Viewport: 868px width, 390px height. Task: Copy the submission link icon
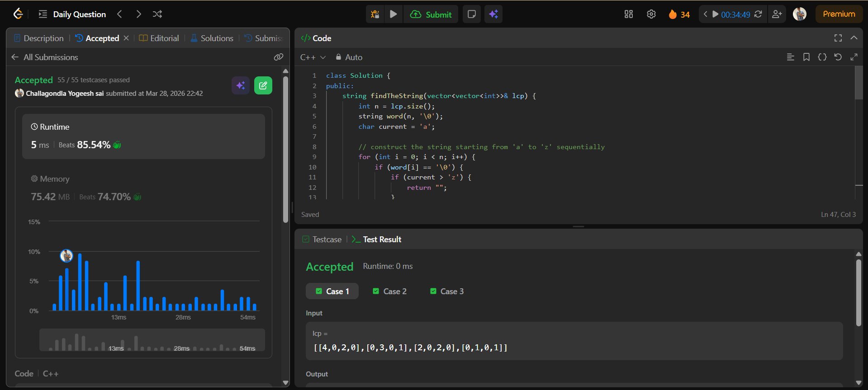[278, 57]
